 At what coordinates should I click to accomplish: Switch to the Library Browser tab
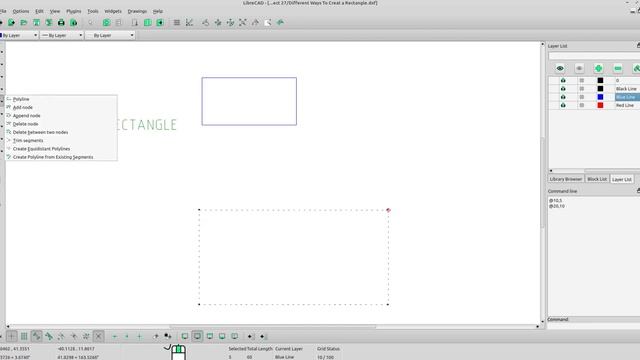pos(566,179)
